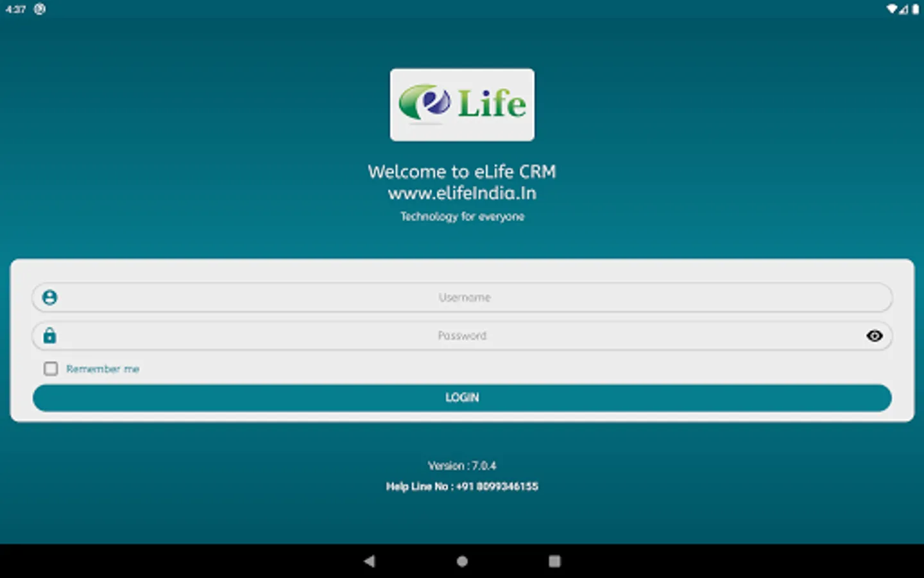Toggle password visibility eye icon
The image size is (924, 578).
tap(874, 336)
